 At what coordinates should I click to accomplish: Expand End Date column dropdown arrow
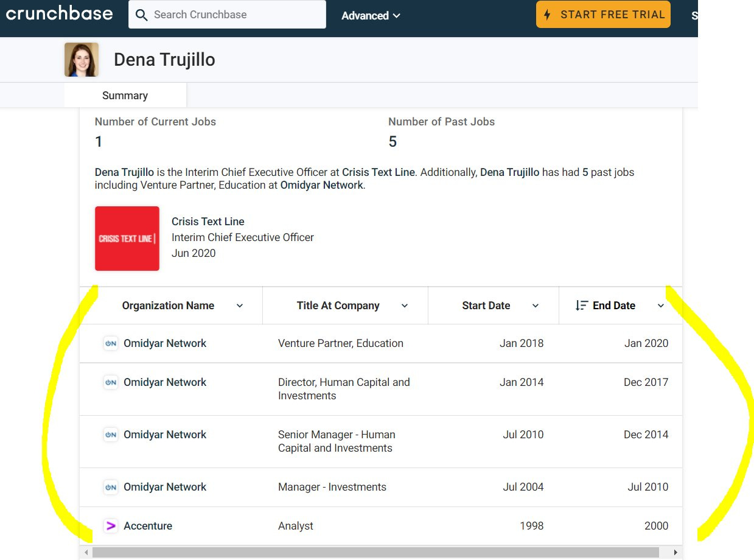[661, 306]
